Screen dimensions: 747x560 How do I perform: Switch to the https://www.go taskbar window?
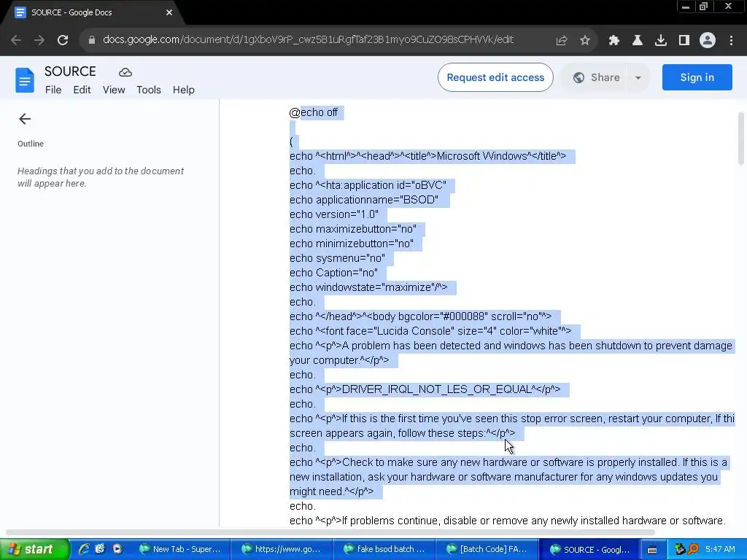click(x=281, y=549)
